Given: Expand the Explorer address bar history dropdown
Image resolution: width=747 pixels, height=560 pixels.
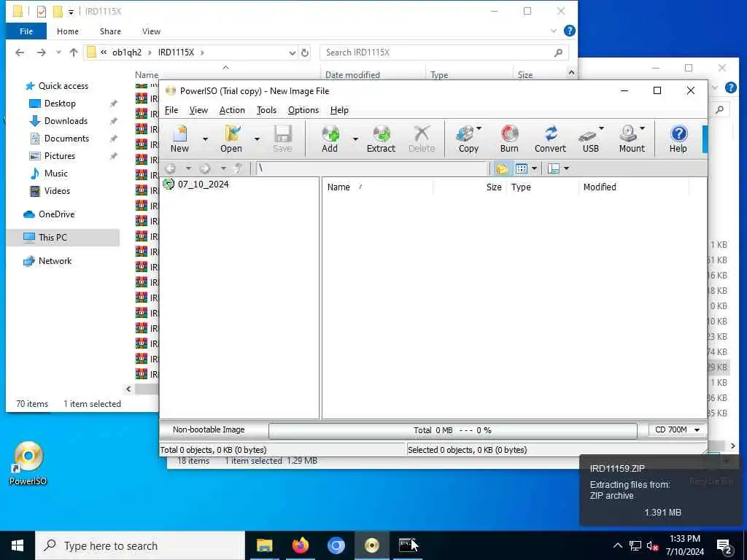Looking at the screenshot, I should (292, 52).
